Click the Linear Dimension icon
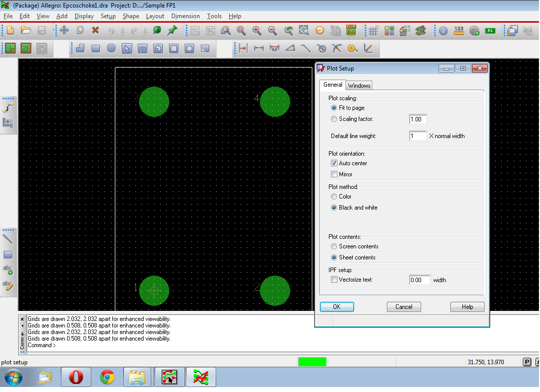 click(258, 48)
